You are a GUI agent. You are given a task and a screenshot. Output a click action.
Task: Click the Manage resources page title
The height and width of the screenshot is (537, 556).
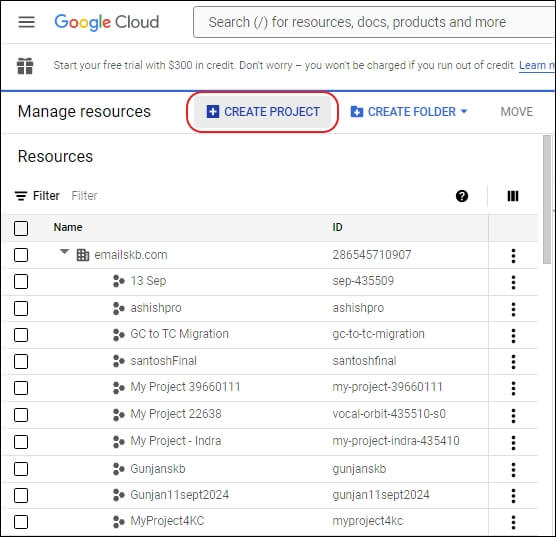pos(84,111)
